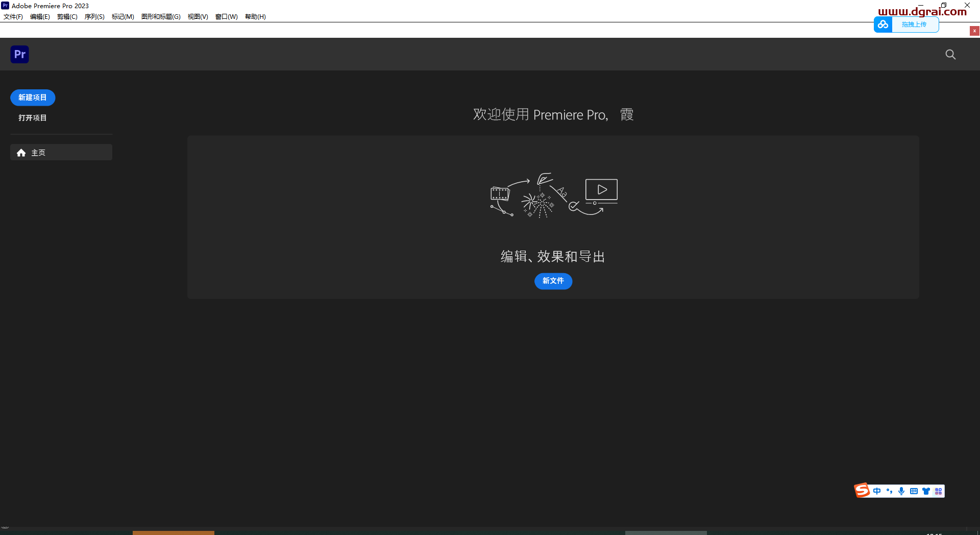Viewport: 980px width, 535px height.
Task: Open the 窗口(W) menu
Action: (x=226, y=16)
